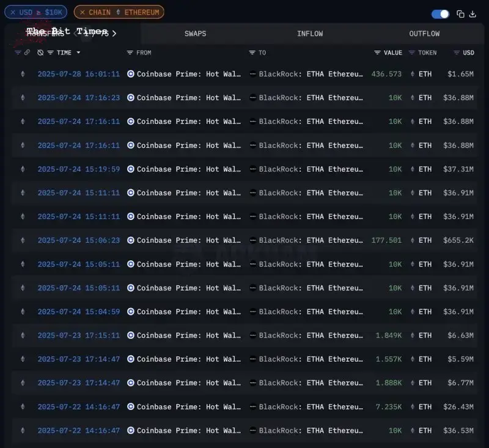Select the USD amount $5.59M

pos(461,359)
